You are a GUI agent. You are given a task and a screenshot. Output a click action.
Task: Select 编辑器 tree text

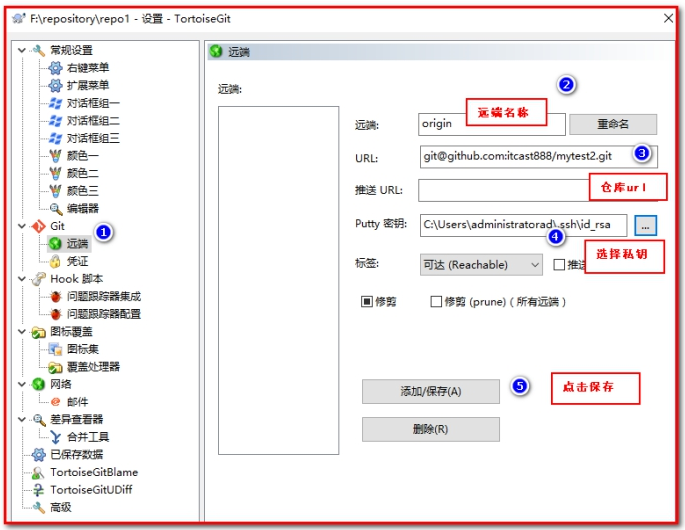(x=83, y=209)
